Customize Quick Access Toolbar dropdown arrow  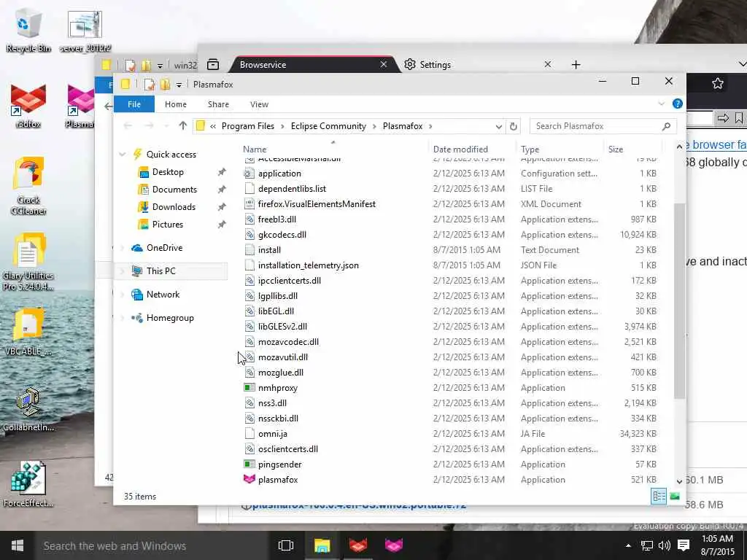tap(179, 85)
